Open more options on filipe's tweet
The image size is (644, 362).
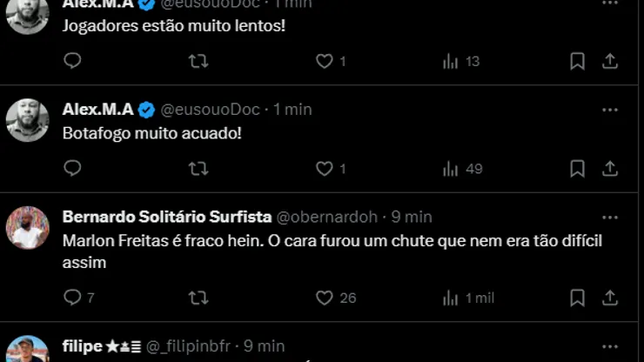pos(610,346)
